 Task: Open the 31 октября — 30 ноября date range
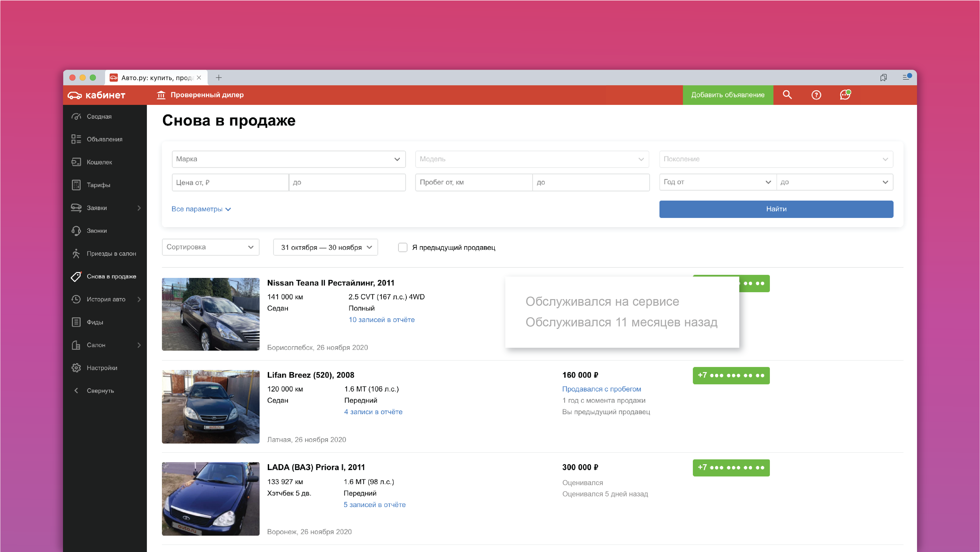pos(325,247)
